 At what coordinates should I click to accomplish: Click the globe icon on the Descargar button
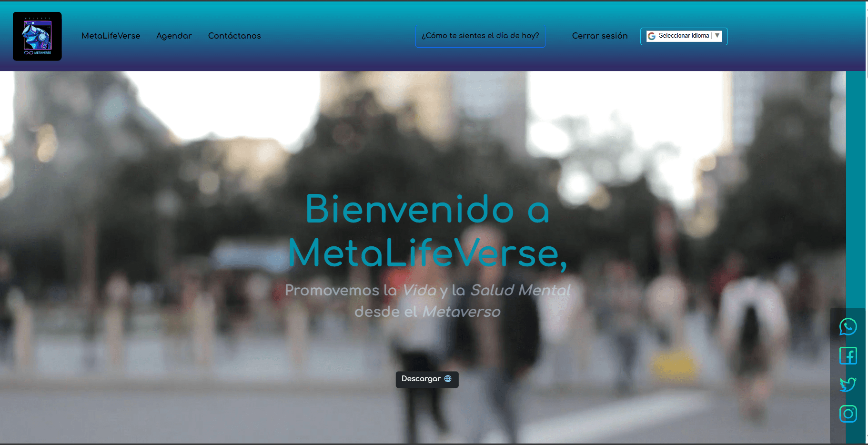point(447,379)
